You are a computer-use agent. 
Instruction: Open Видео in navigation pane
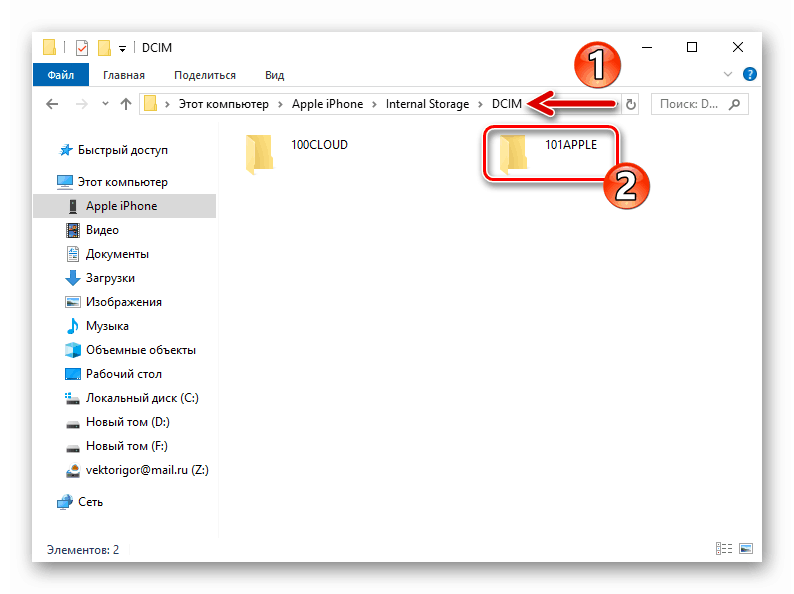92,230
